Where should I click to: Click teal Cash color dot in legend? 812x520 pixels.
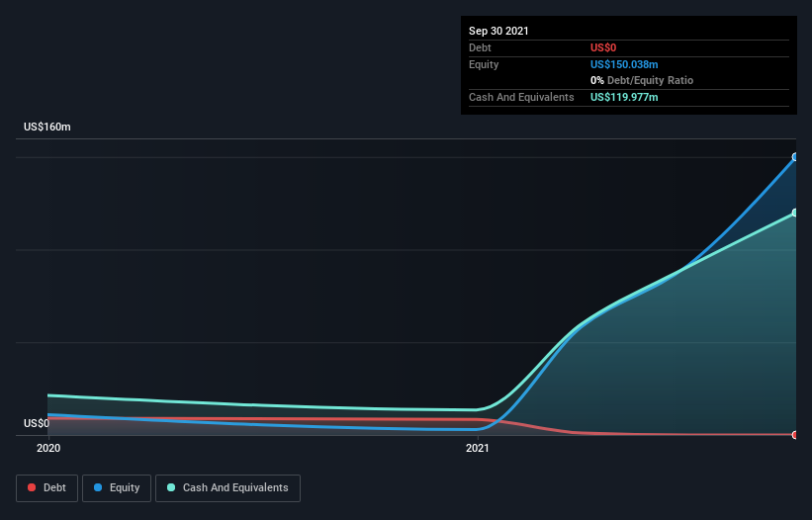pos(171,487)
